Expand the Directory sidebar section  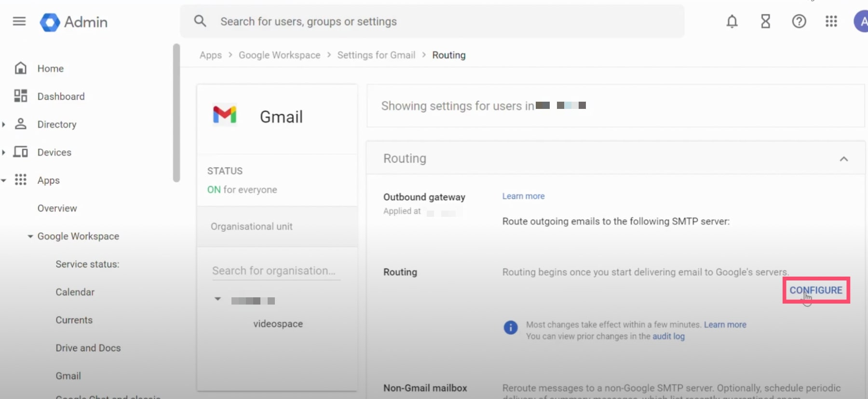(x=3, y=124)
